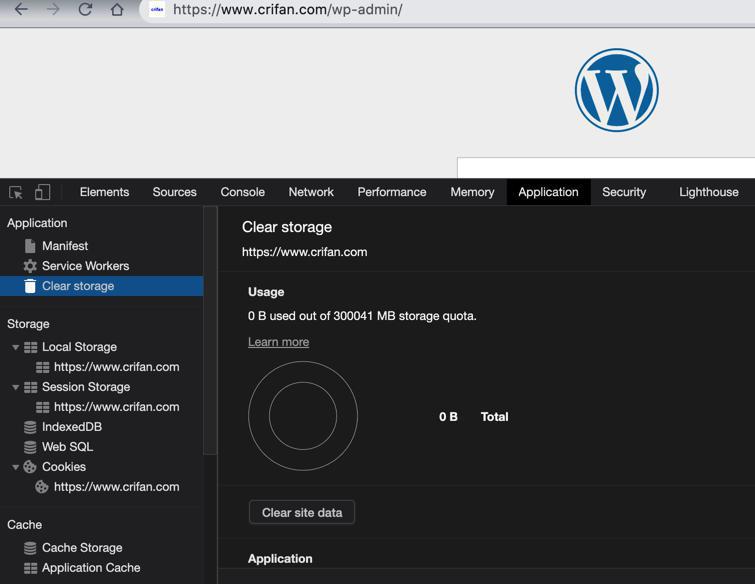Click the Application Cache grid icon
Screen dimensions: 755x584
[30, 568]
